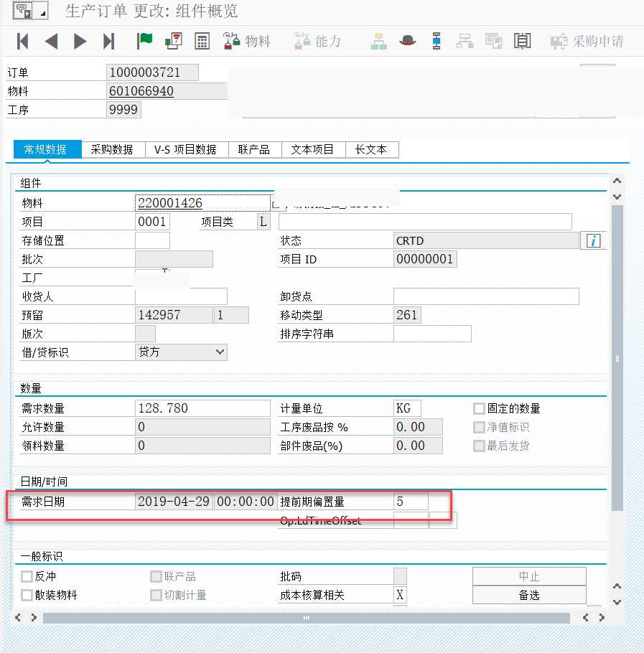Go to the previous component

point(50,42)
